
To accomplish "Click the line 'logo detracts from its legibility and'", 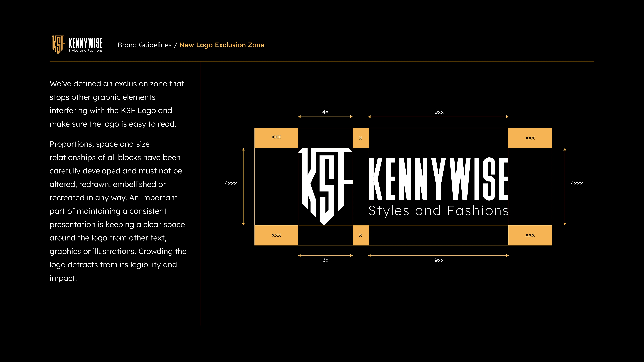I will [113, 265].
